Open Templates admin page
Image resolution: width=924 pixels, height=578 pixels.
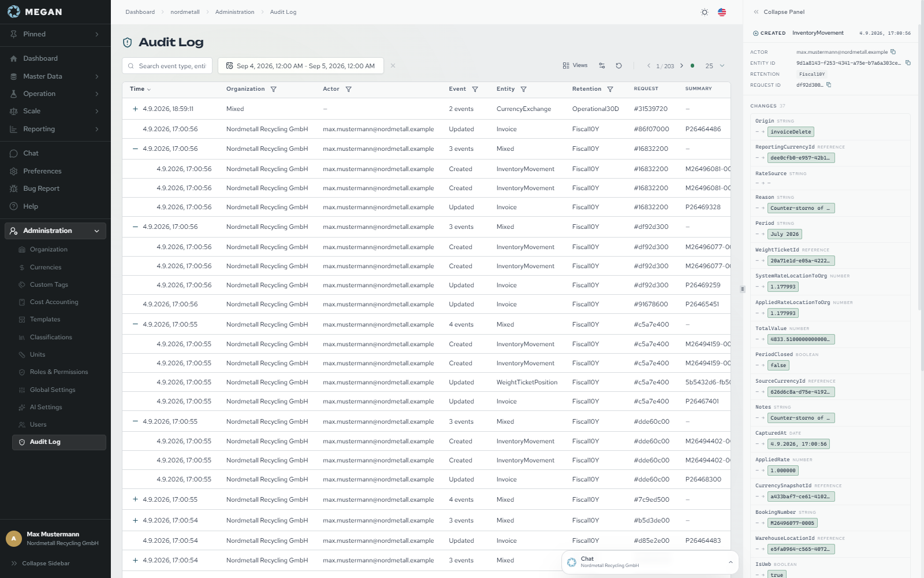point(59,319)
